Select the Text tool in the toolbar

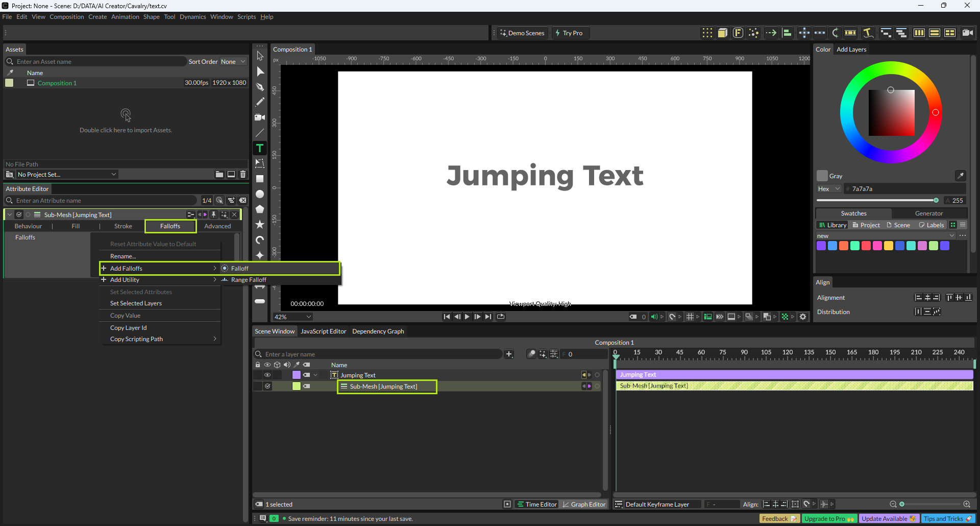click(260, 148)
